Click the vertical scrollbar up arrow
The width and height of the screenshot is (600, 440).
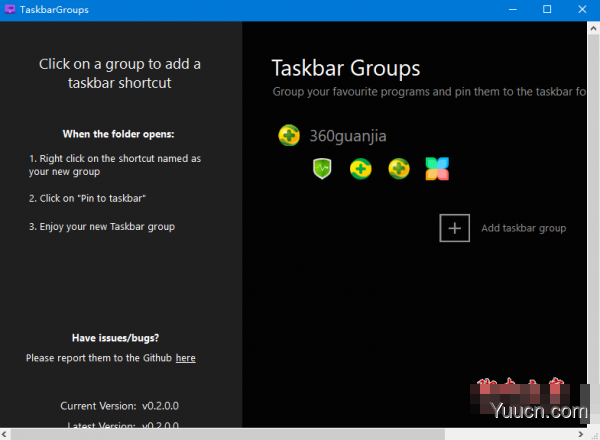click(593, 28)
